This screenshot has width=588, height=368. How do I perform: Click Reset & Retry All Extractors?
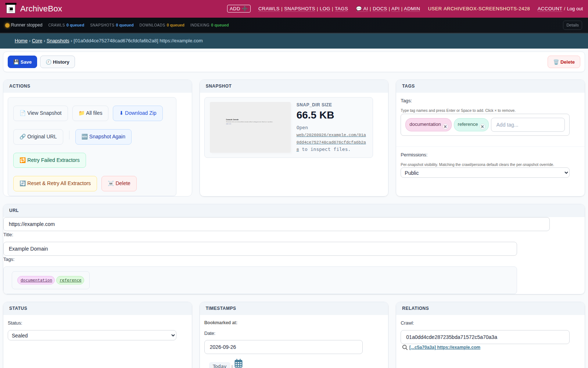coord(55,184)
